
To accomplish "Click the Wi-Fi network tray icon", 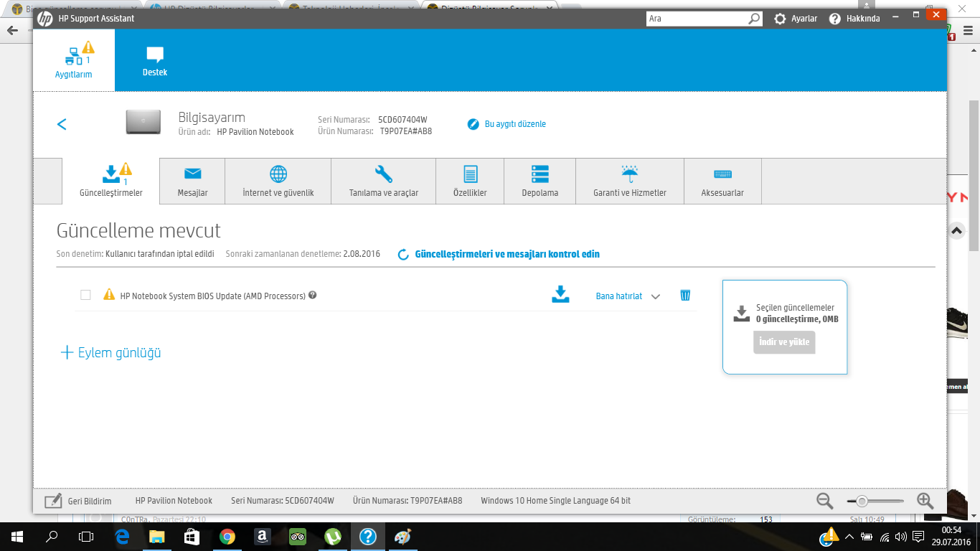I will coord(885,536).
